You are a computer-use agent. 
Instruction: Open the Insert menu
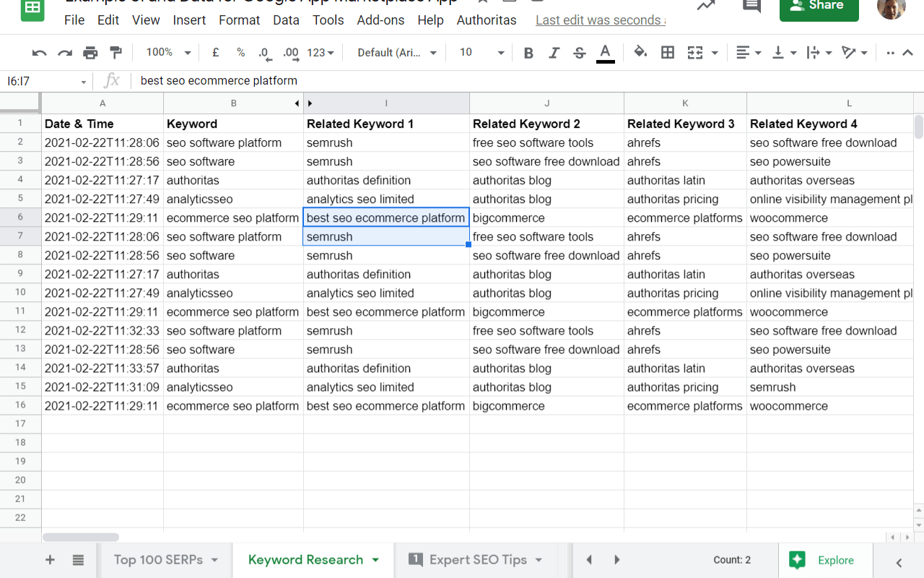(190, 20)
